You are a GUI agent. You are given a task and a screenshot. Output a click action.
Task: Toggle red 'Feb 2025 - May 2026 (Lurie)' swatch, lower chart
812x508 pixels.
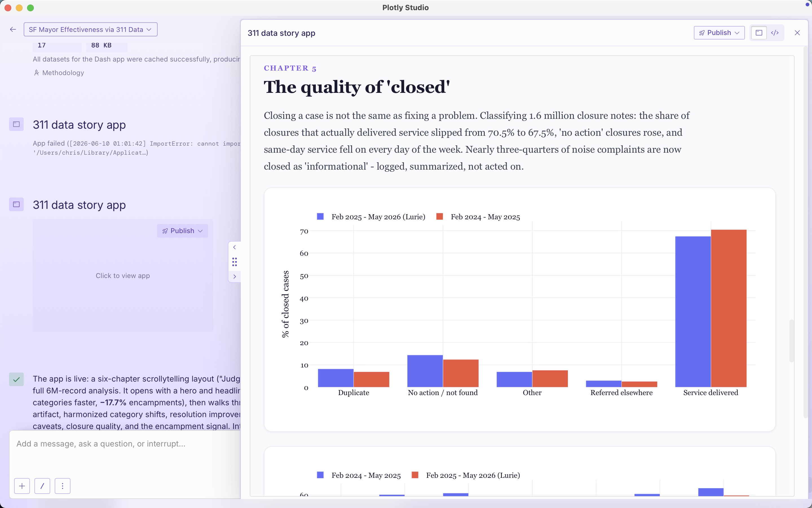point(415,475)
